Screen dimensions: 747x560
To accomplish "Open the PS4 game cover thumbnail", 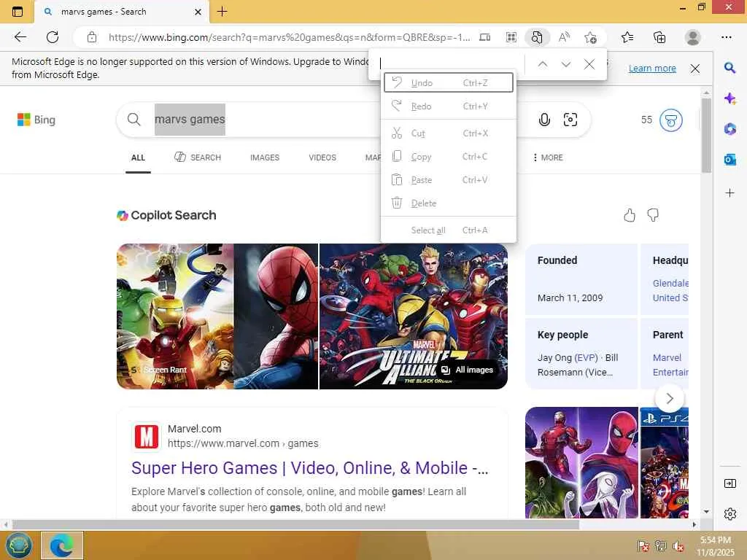I will point(664,462).
